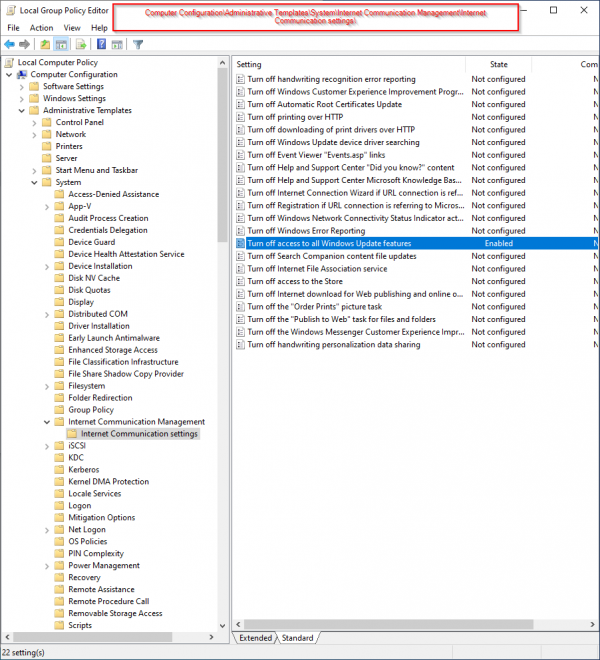600x660 pixels.
Task: Select "Turn off Windows Error Reporting" setting
Action: [306, 231]
